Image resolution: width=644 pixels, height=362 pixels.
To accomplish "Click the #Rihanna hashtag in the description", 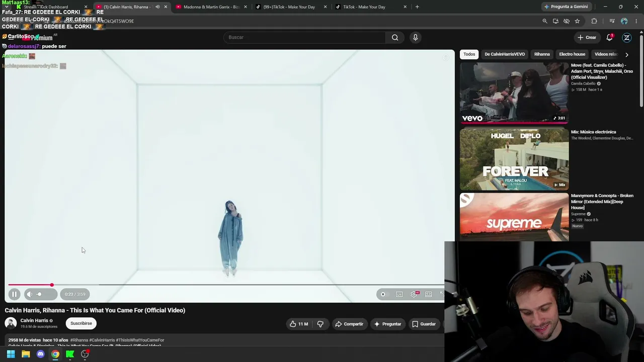I will pyautogui.click(x=79, y=340).
